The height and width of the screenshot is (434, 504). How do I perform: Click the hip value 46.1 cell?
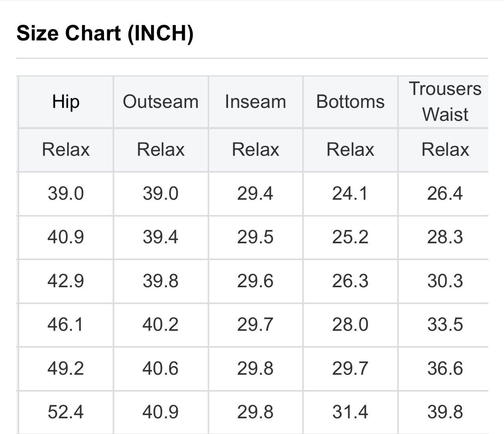coord(66,325)
